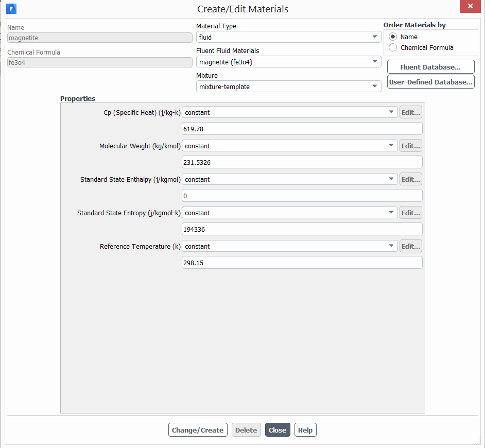Click Edit button for Molecular Weight
The height and width of the screenshot is (448, 485).
pyautogui.click(x=410, y=146)
